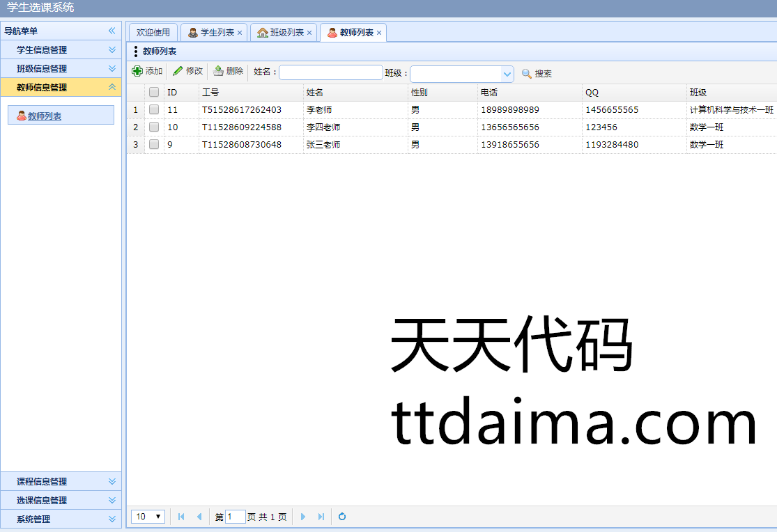Expand the 课程信息管理 accordion section
The height and width of the screenshot is (532, 777).
(x=111, y=482)
